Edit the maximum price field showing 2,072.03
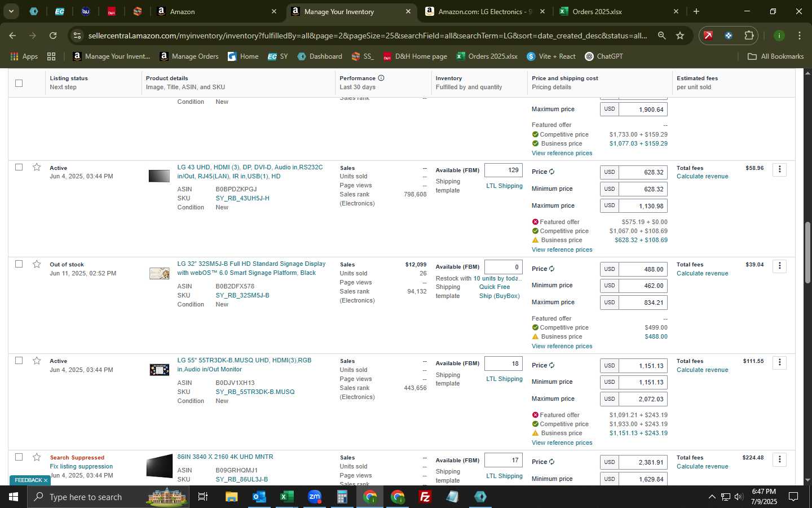Image resolution: width=812 pixels, height=508 pixels. [643, 399]
